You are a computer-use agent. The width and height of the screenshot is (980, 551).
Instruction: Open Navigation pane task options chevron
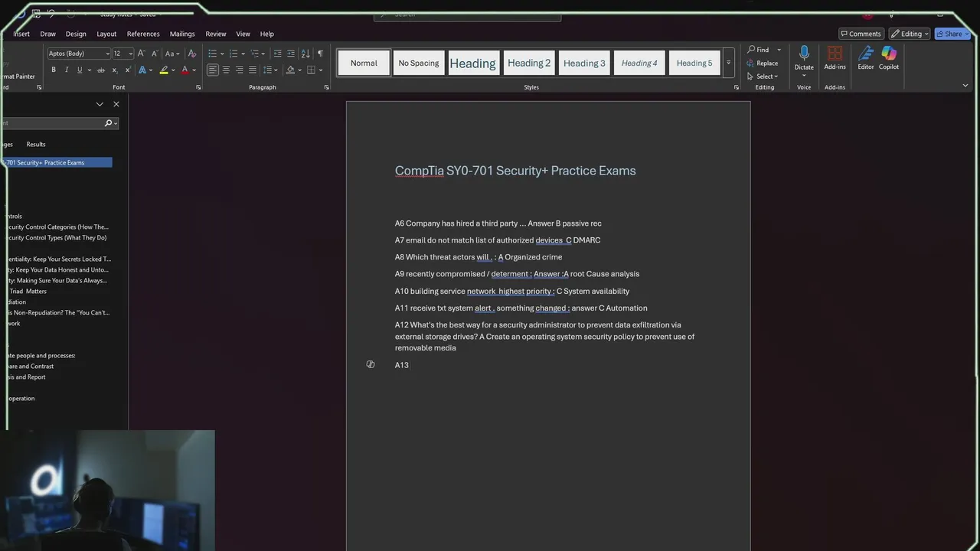coord(100,104)
